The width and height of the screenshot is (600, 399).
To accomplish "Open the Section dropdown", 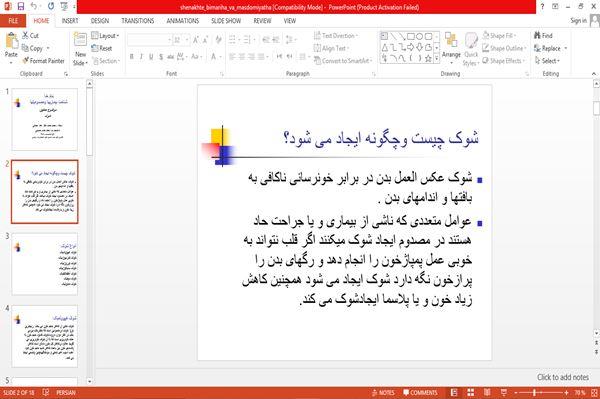I will coord(106,61).
